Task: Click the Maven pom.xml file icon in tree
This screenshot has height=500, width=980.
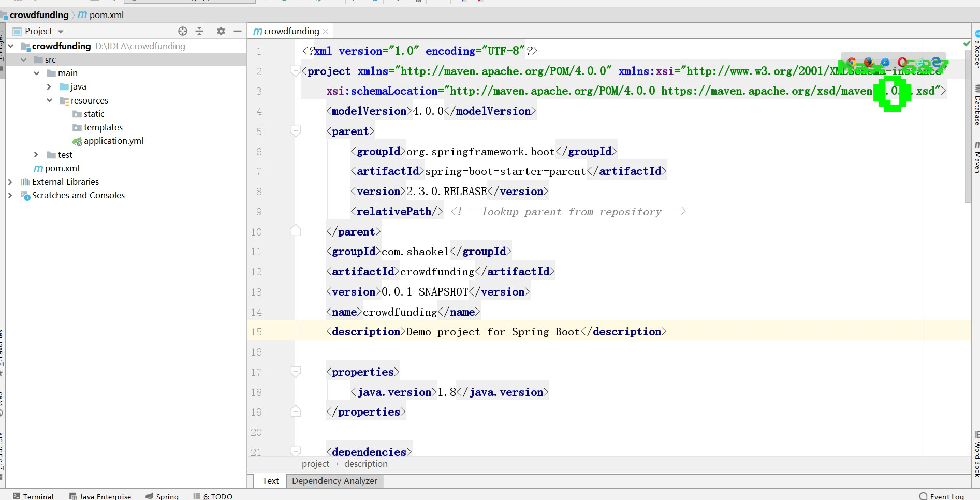Action: tap(38, 168)
